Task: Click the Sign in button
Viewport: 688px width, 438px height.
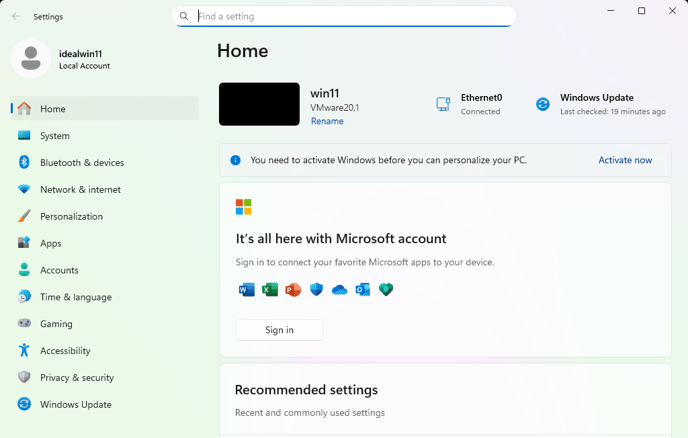Action: pos(279,330)
